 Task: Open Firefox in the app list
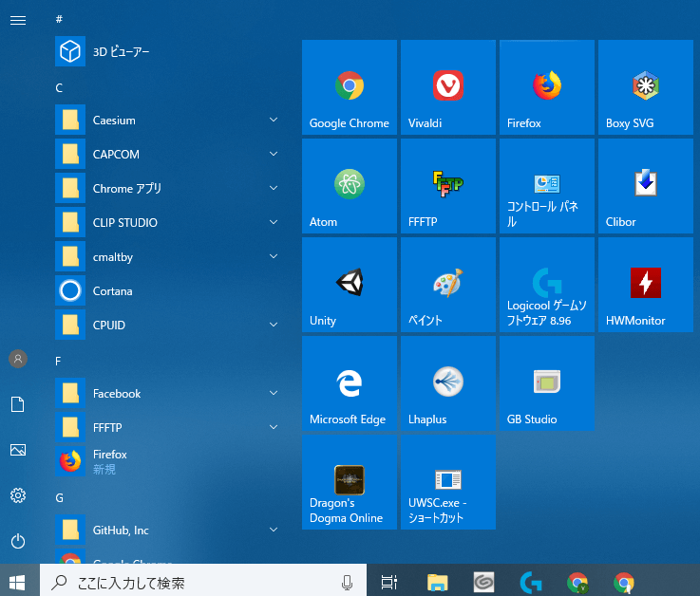point(170,461)
